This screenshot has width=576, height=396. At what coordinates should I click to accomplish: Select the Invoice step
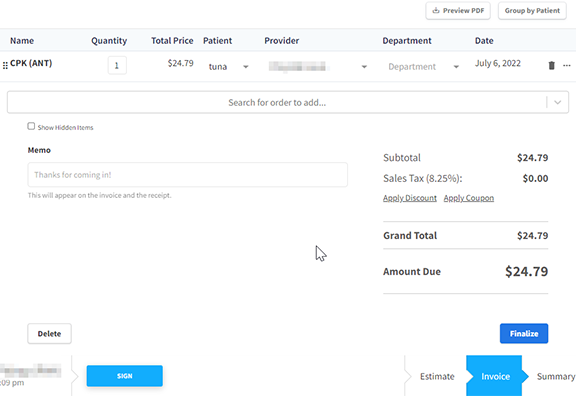point(496,377)
